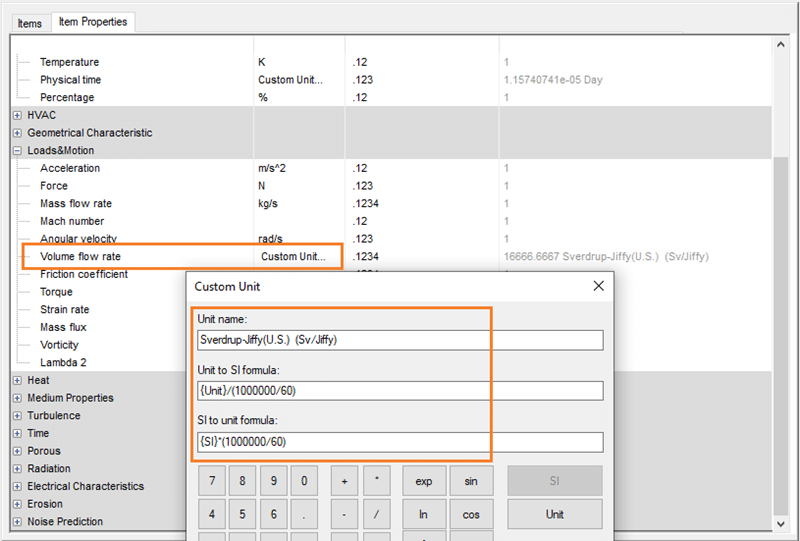Click calculator digit 0
Image resolution: width=800 pixels, height=541 pixels.
click(x=304, y=481)
